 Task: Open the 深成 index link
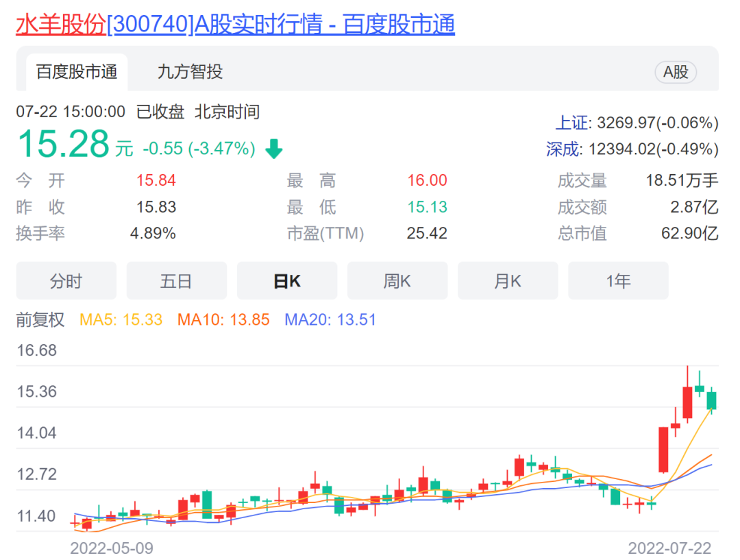tap(563, 149)
